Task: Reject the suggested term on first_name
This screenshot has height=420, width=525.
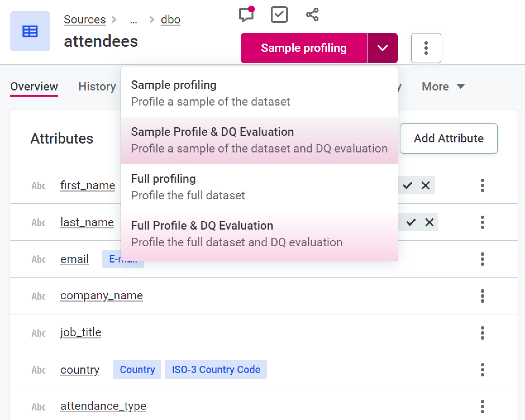Action: click(426, 185)
